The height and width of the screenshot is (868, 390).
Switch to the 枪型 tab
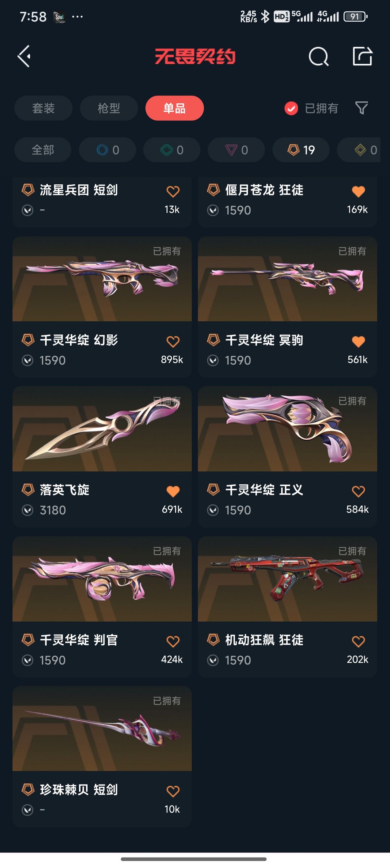109,108
